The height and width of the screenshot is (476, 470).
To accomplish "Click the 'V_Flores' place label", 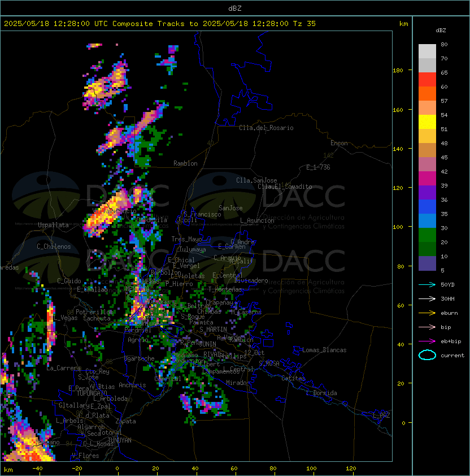I will point(85,456).
